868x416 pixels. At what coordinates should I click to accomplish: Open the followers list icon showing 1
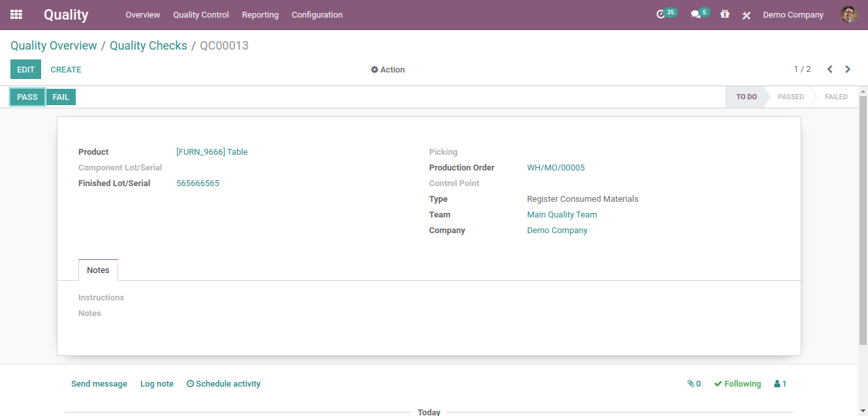pos(779,383)
